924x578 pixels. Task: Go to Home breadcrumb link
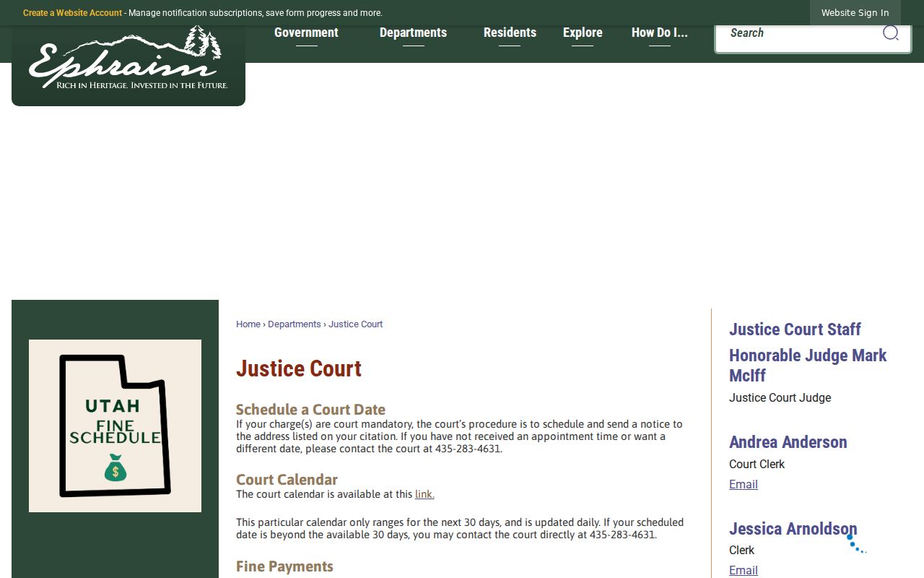coord(248,324)
